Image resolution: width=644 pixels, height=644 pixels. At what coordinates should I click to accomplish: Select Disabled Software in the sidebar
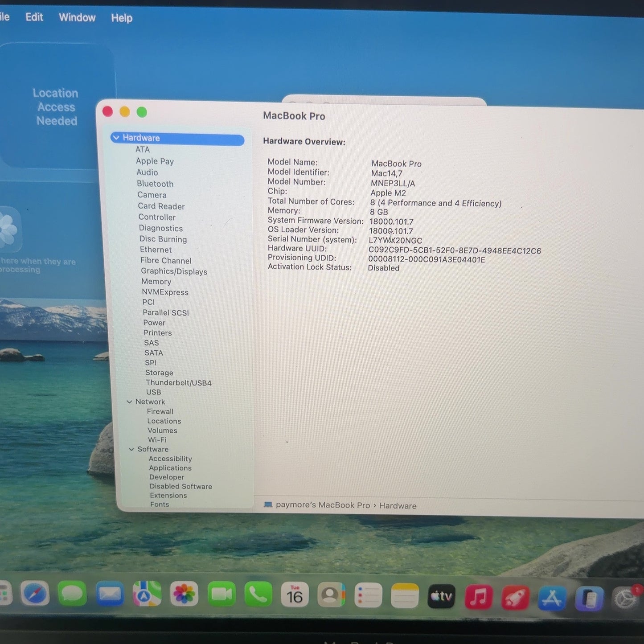pyautogui.click(x=180, y=486)
